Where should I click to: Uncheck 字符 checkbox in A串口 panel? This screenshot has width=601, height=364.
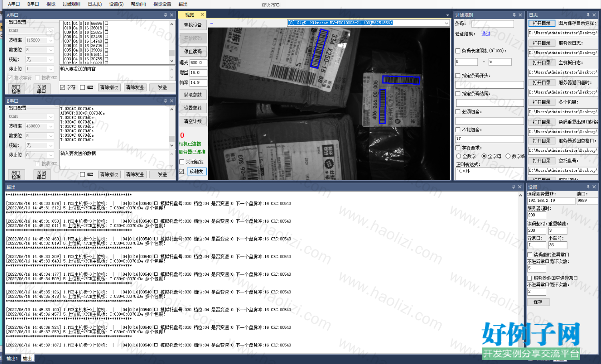(62, 87)
